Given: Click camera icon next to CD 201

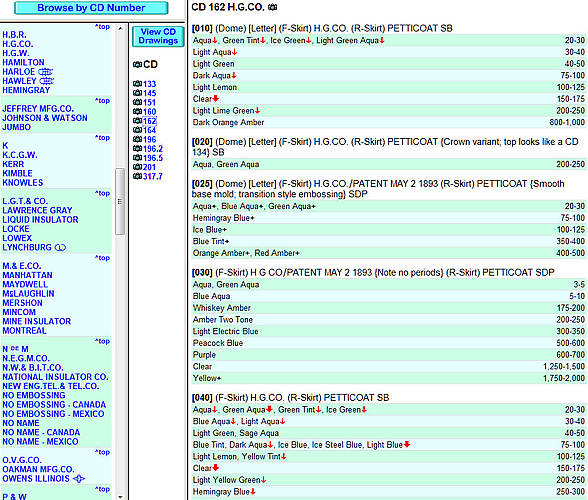Looking at the screenshot, I should (137, 167).
